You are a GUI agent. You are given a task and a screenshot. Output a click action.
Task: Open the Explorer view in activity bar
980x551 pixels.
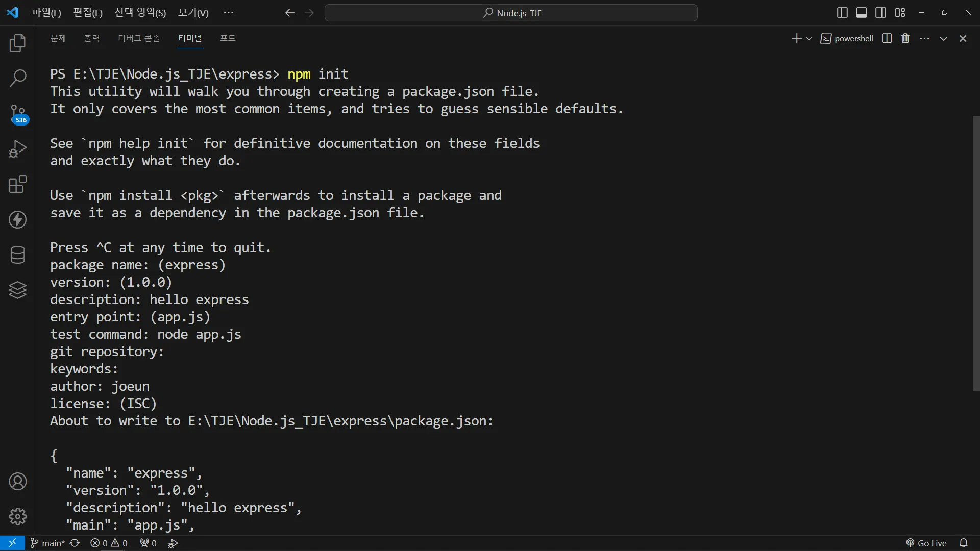pos(17,43)
